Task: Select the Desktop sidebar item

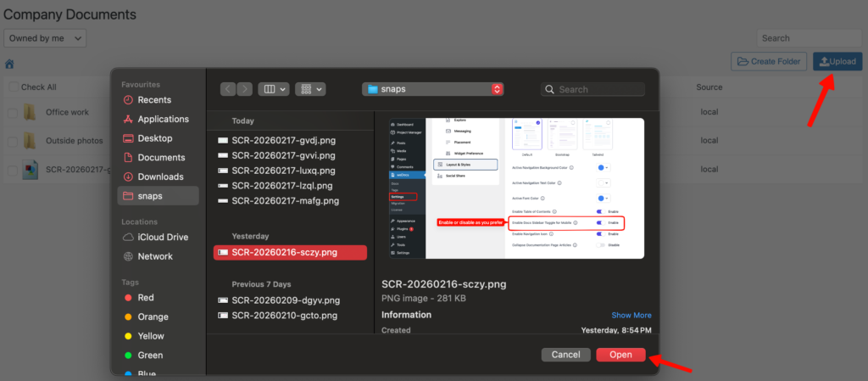Action: click(154, 138)
